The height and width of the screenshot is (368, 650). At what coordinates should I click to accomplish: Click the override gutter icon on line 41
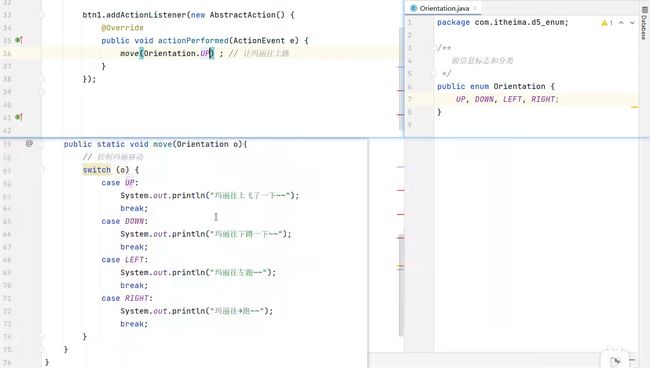[x=19, y=117]
